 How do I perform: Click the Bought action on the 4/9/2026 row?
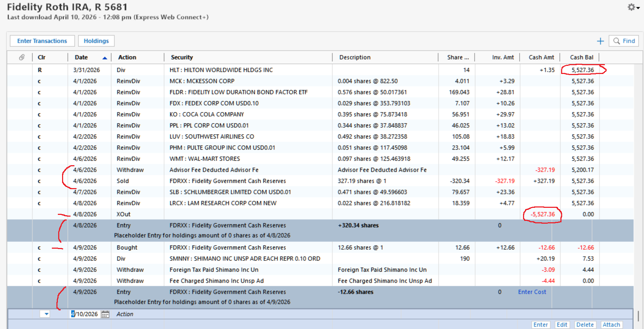coord(127,247)
